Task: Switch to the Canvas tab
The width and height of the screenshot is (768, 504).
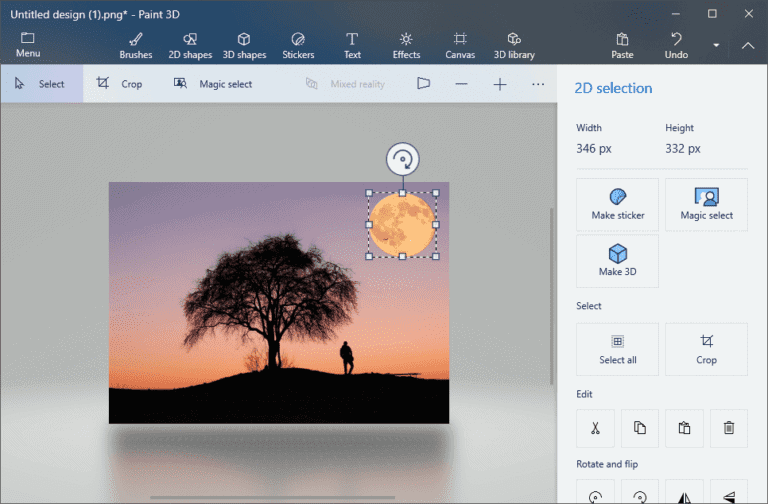Action: 459,45
